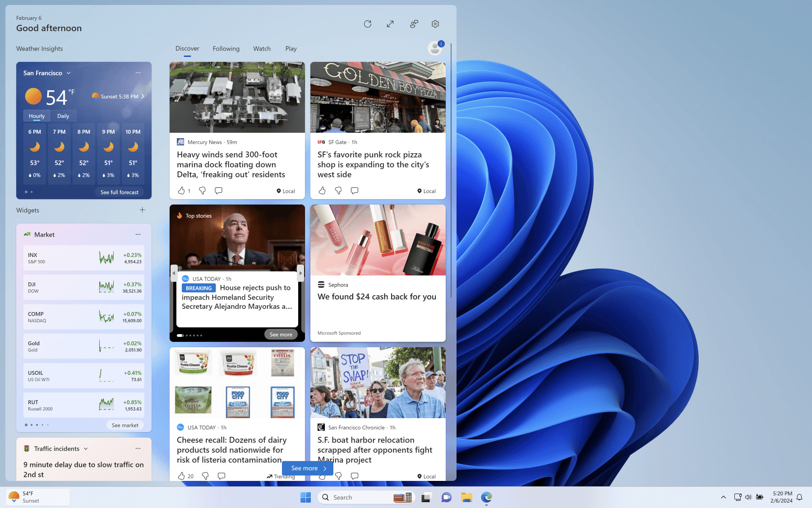This screenshot has height=508, width=812.
Task: Click See more in Top stories card
Action: (x=281, y=334)
